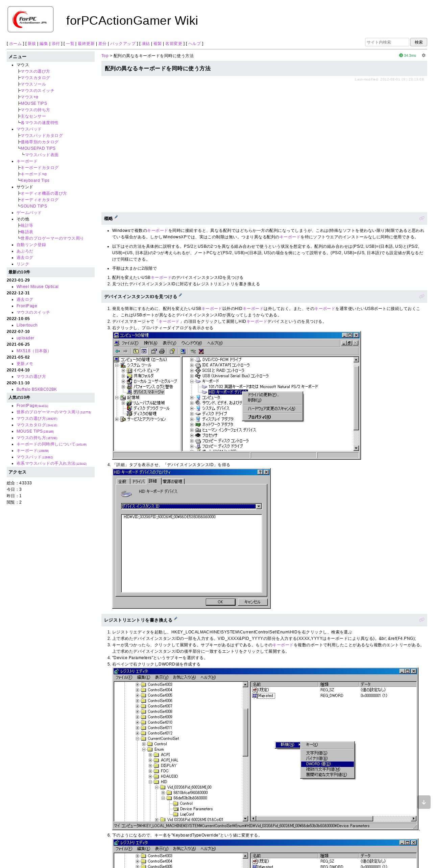The image size is (434, 868).
Task: Open マウスの選び方 in the sidebar menu
Action: 35,71
